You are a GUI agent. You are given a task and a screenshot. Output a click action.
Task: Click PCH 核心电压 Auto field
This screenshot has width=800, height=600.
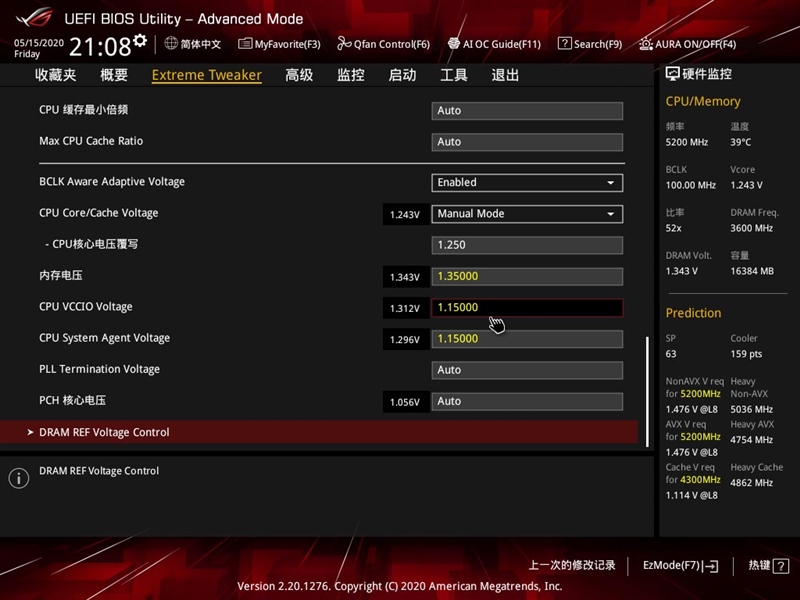click(x=527, y=401)
